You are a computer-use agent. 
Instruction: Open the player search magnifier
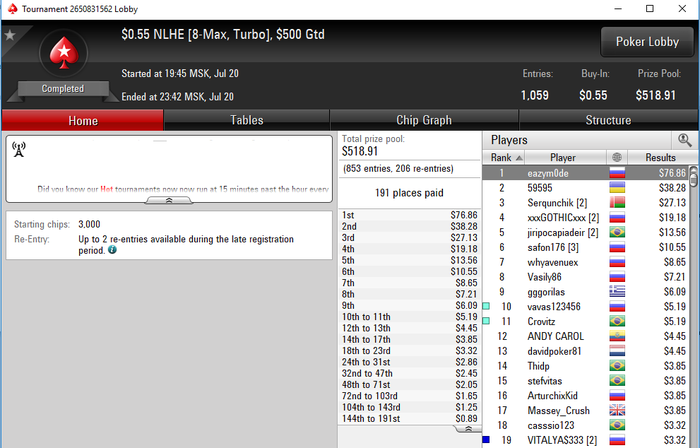pyautogui.click(x=684, y=140)
